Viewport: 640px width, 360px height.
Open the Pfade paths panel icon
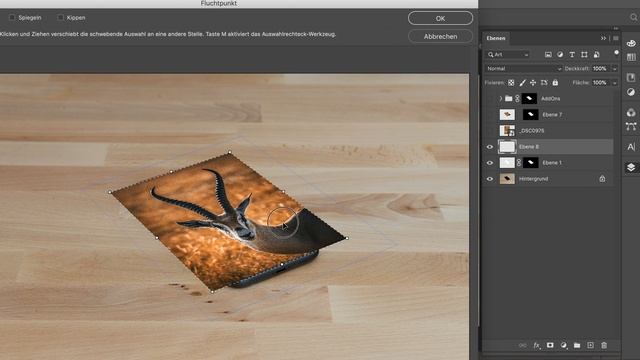pos(631,127)
